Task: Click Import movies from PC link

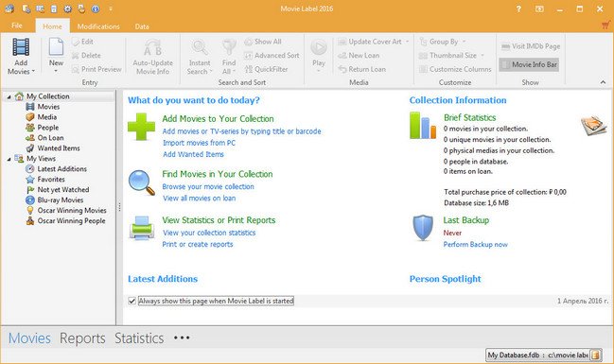Action: coord(199,143)
